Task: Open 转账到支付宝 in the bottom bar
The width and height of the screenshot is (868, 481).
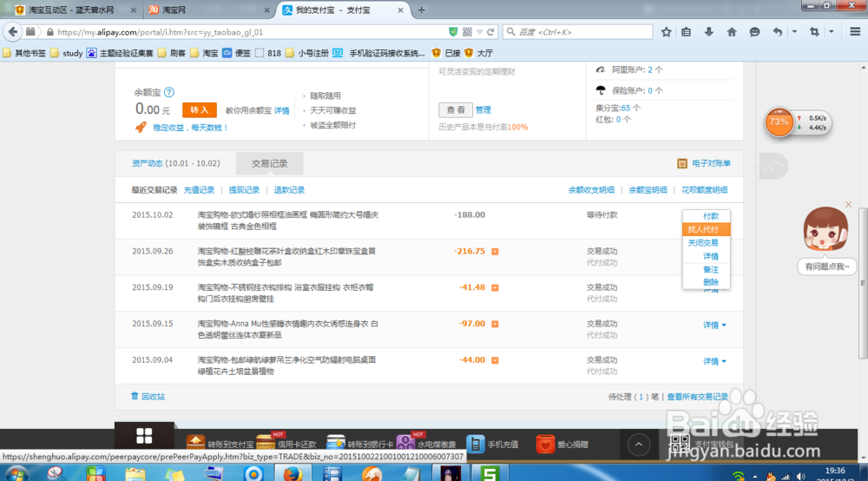Action: pos(220,444)
